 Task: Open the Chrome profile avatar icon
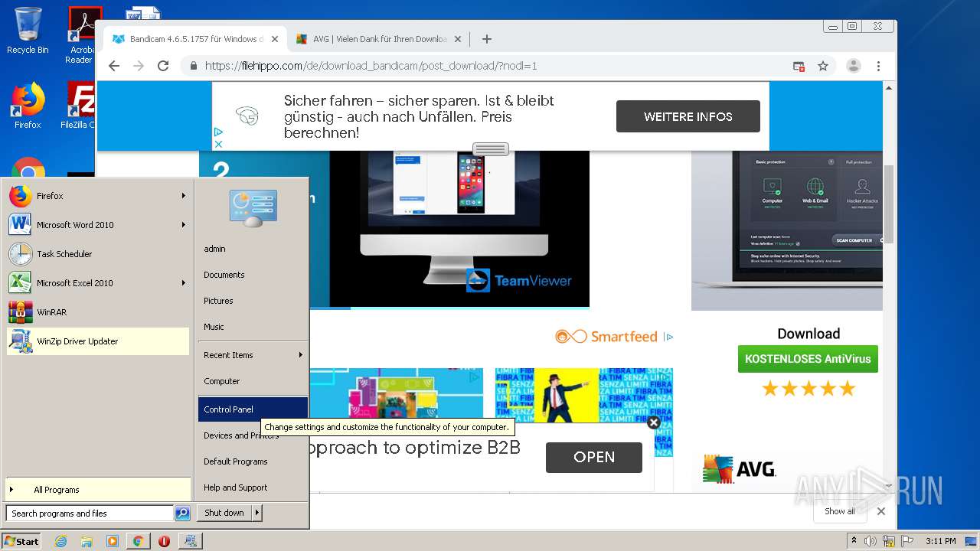click(853, 66)
